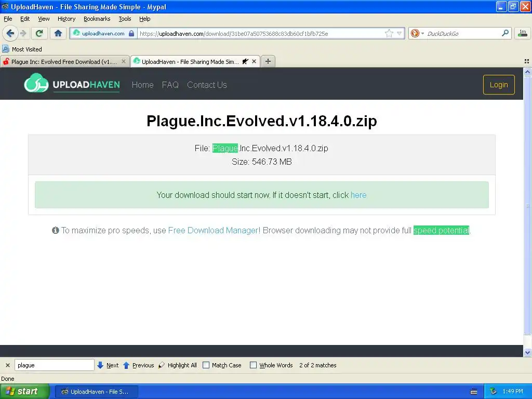Click the page scrollbar up arrow

click(527, 72)
